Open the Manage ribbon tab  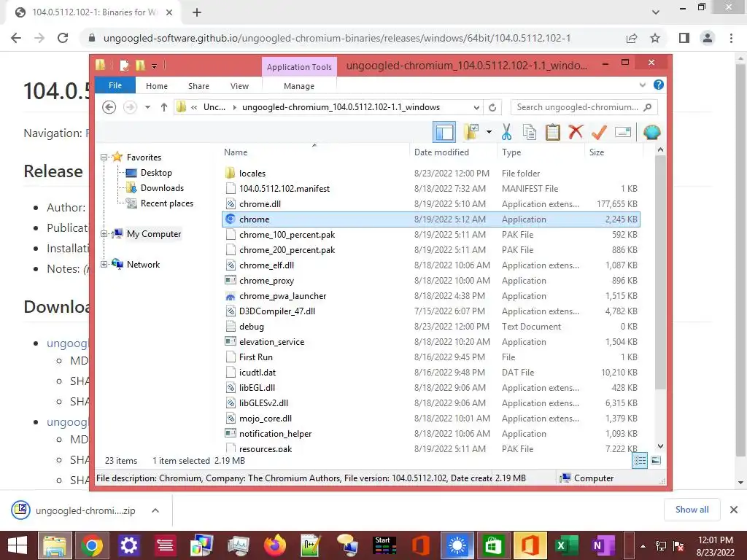coord(299,86)
